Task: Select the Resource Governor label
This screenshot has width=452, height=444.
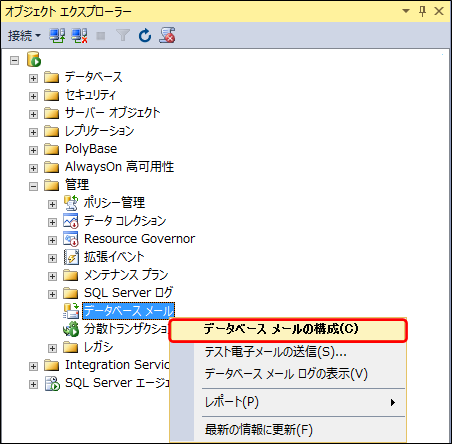Action: point(139,239)
